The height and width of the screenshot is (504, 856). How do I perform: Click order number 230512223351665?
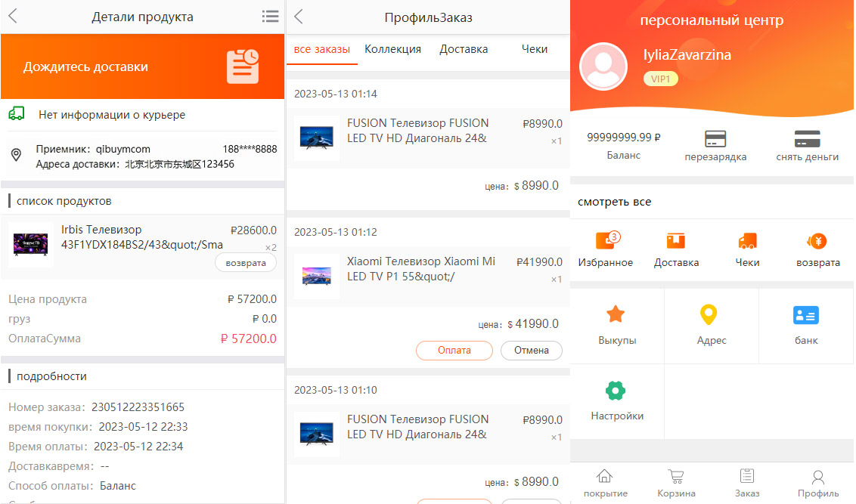pos(138,407)
